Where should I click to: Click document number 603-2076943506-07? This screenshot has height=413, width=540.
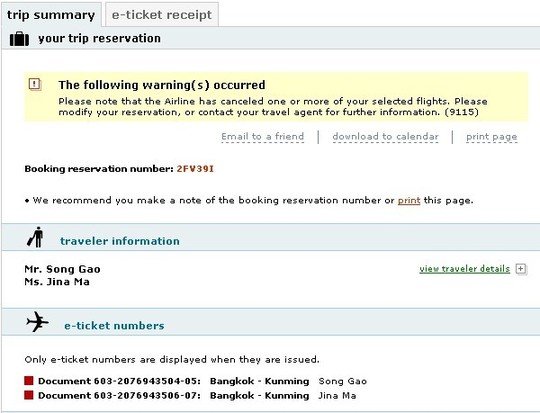coord(146,395)
